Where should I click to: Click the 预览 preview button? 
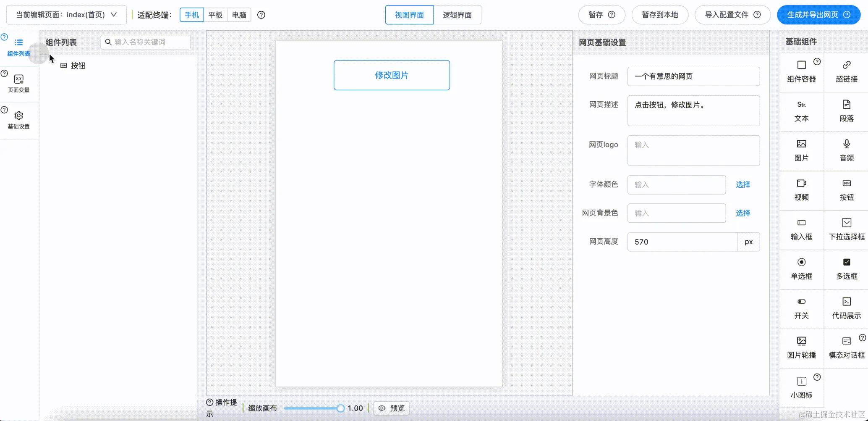click(391, 408)
